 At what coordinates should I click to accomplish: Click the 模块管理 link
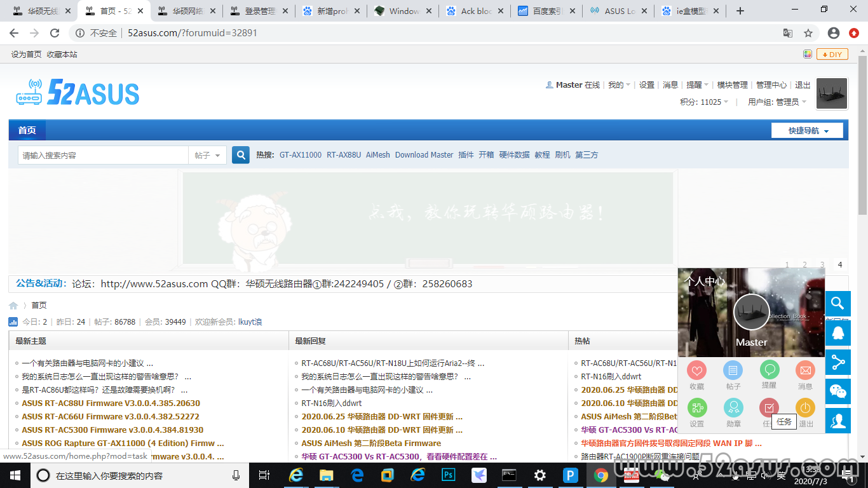tap(733, 85)
